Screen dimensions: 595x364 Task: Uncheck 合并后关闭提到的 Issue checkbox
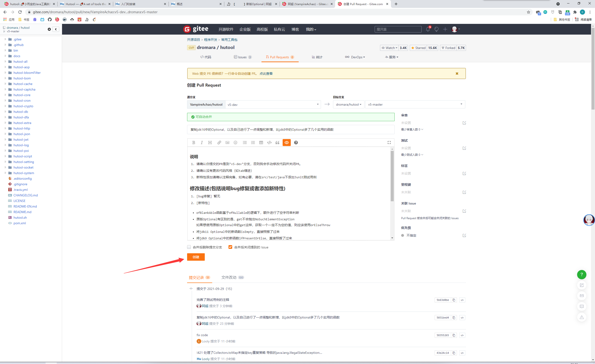230,247
